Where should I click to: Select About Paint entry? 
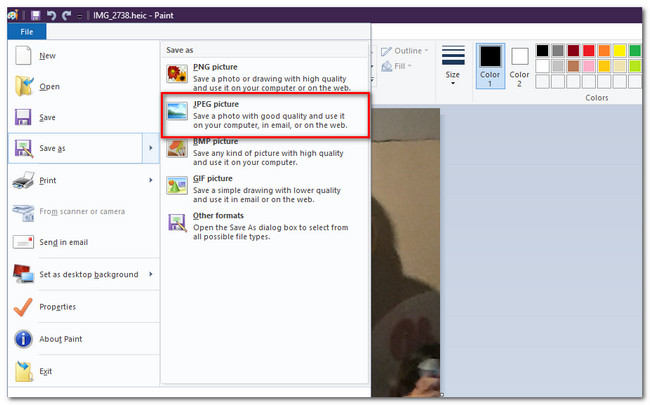(83, 339)
